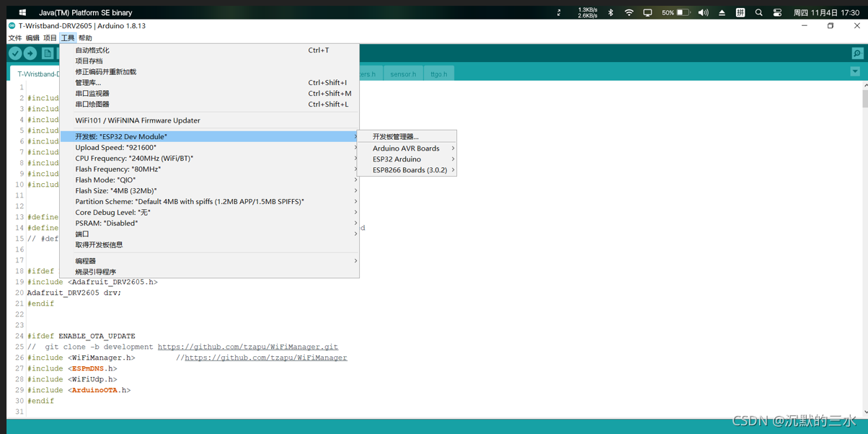Switch the Pinyin input method icon
This screenshot has width=868, height=434.
[x=740, y=12]
